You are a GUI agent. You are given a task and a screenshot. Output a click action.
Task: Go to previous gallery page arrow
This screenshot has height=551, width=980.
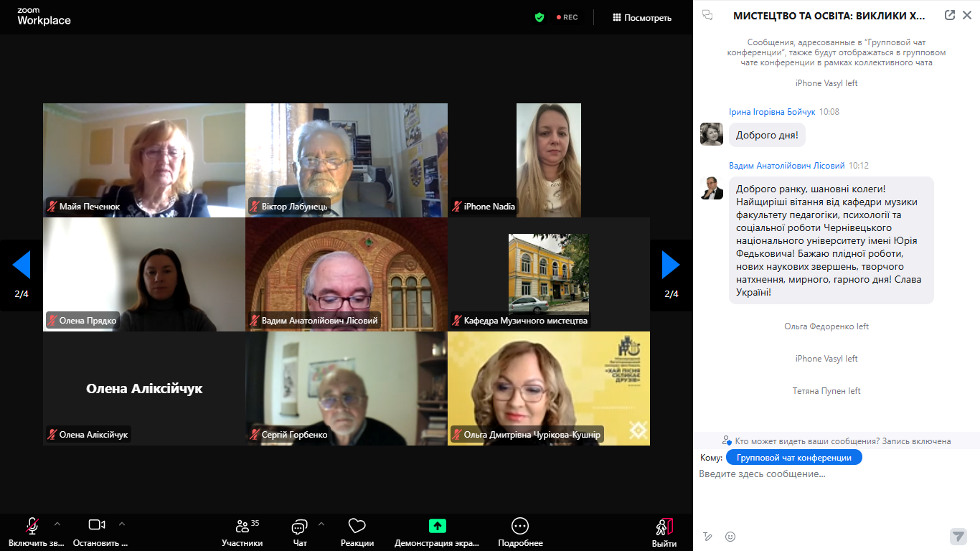coord(22,265)
